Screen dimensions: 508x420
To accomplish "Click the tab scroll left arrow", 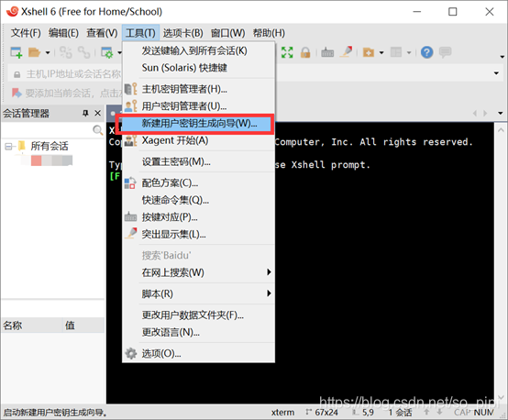I will (475, 113).
